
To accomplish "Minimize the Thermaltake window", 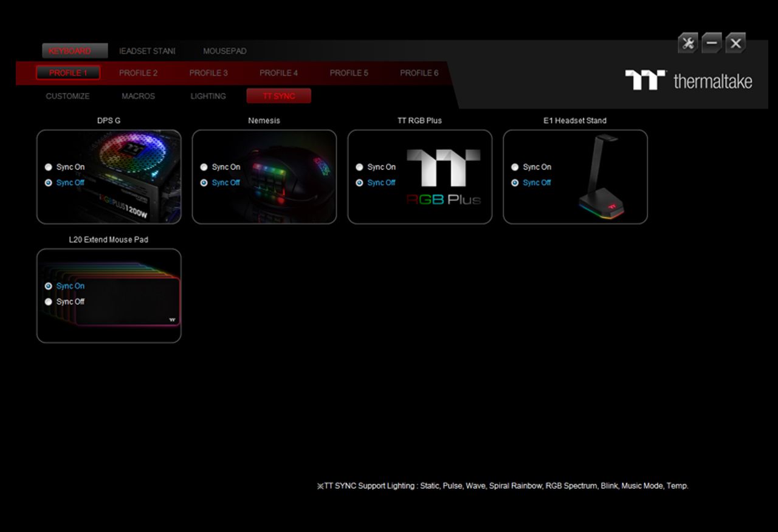I will point(712,43).
